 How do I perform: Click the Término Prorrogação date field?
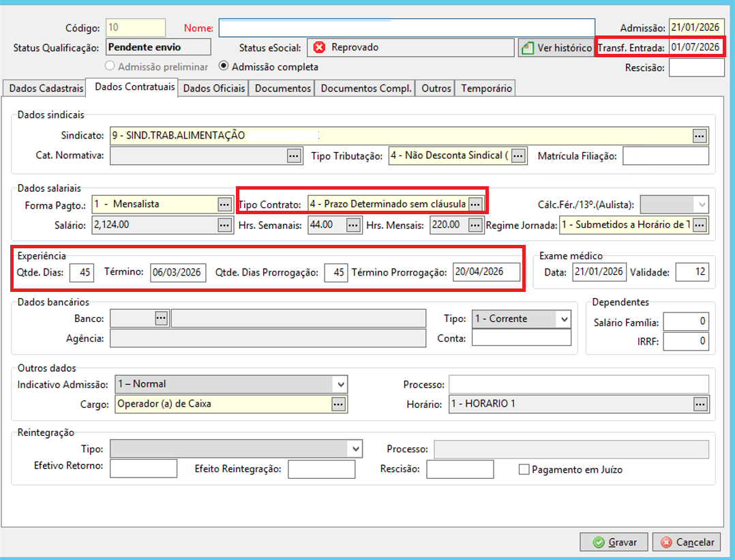(487, 272)
